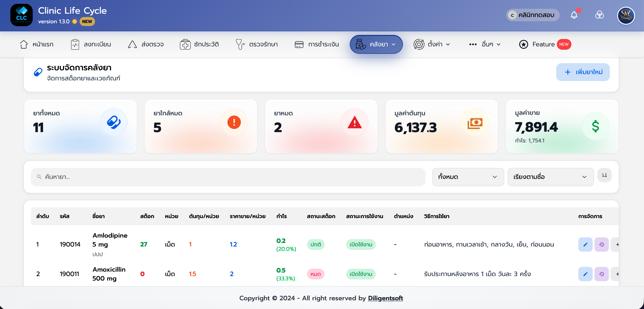The width and height of the screenshot is (644, 309).
Task: Open the การชำระเงิน payment menu
Action: click(317, 45)
